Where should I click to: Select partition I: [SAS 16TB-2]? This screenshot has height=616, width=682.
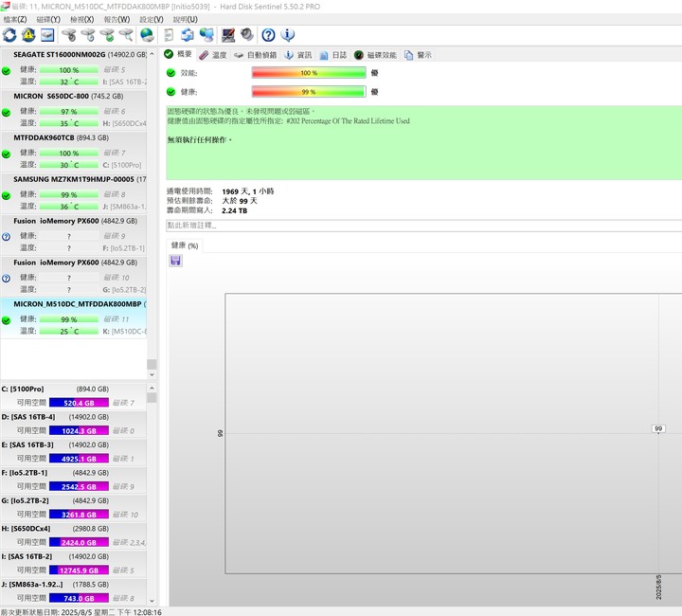coord(73,563)
